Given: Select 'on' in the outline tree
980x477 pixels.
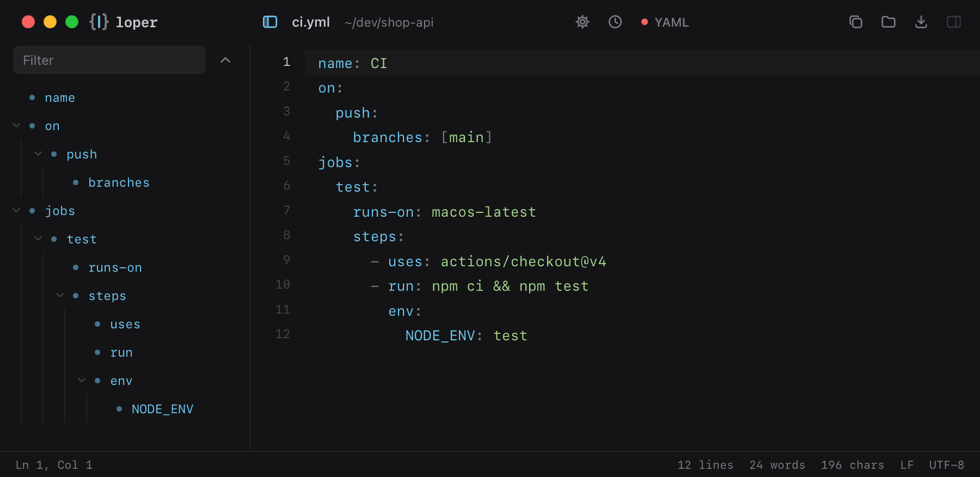Looking at the screenshot, I should (52, 126).
